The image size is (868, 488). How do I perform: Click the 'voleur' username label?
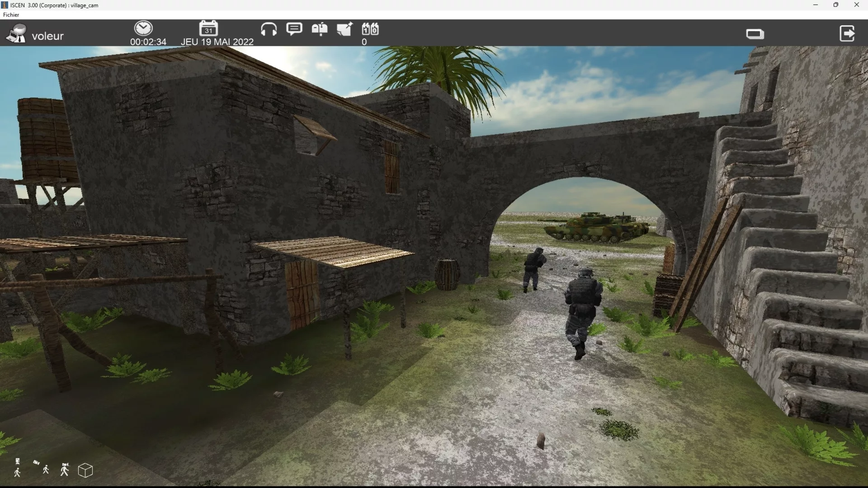47,36
